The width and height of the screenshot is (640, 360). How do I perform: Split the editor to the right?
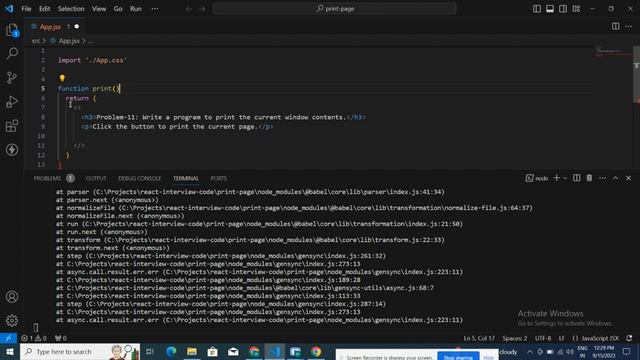[616, 27]
